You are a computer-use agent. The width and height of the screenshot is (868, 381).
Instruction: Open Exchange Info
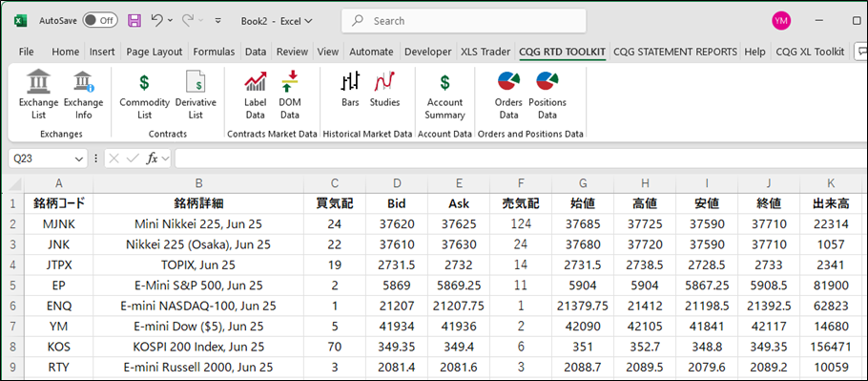(x=83, y=95)
